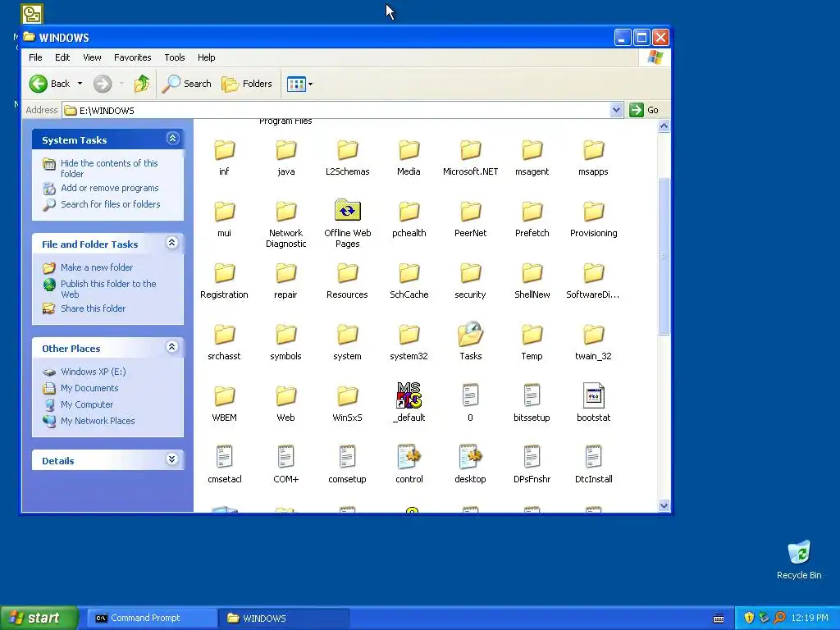This screenshot has width=840, height=630.
Task: Select the Prefetch folder
Action: tap(532, 220)
